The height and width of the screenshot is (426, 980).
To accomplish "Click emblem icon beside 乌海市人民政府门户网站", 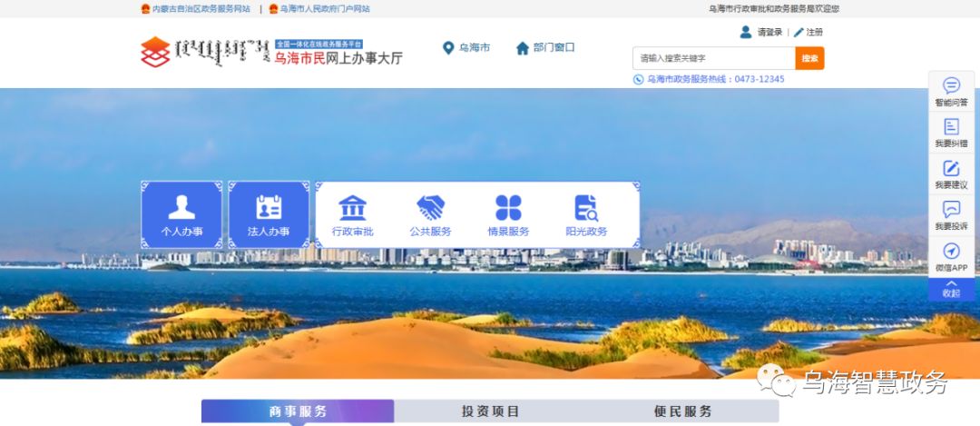I will [273, 9].
